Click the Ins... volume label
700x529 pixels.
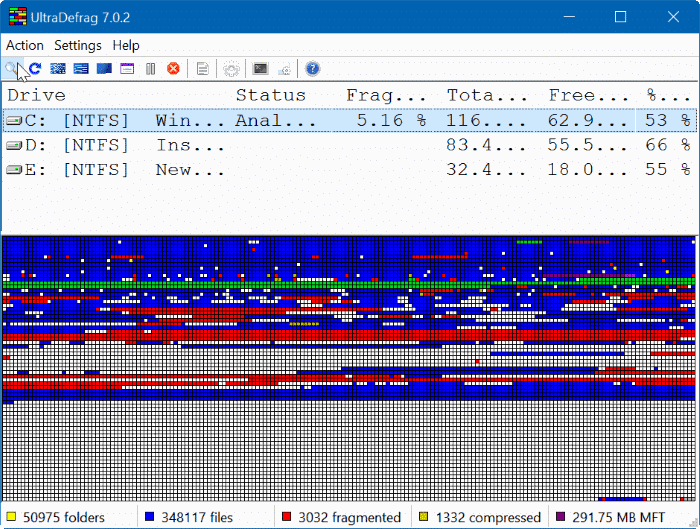[189, 145]
